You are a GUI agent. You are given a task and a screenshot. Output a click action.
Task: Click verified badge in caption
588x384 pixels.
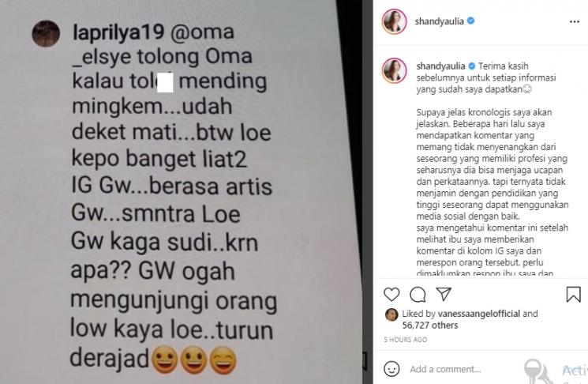click(472, 66)
